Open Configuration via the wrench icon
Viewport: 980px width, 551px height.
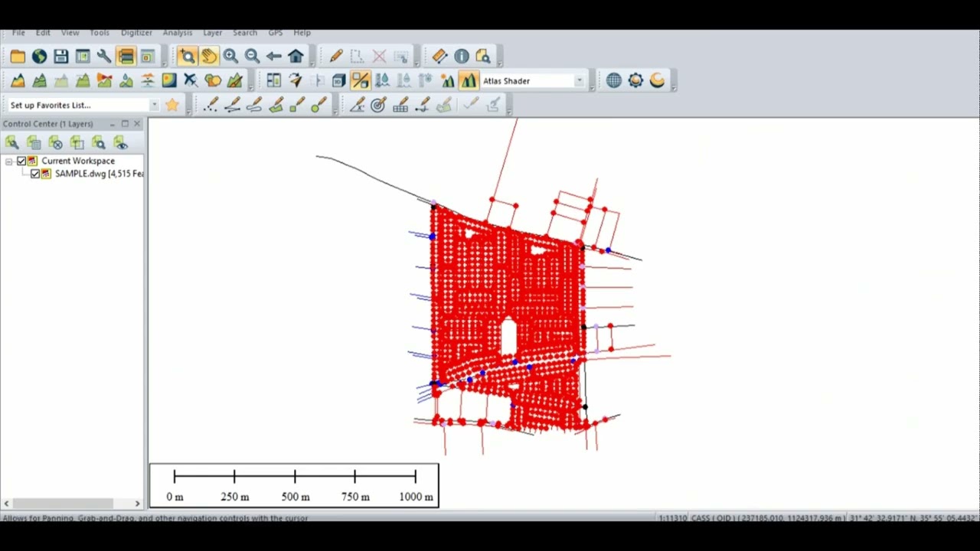104,56
